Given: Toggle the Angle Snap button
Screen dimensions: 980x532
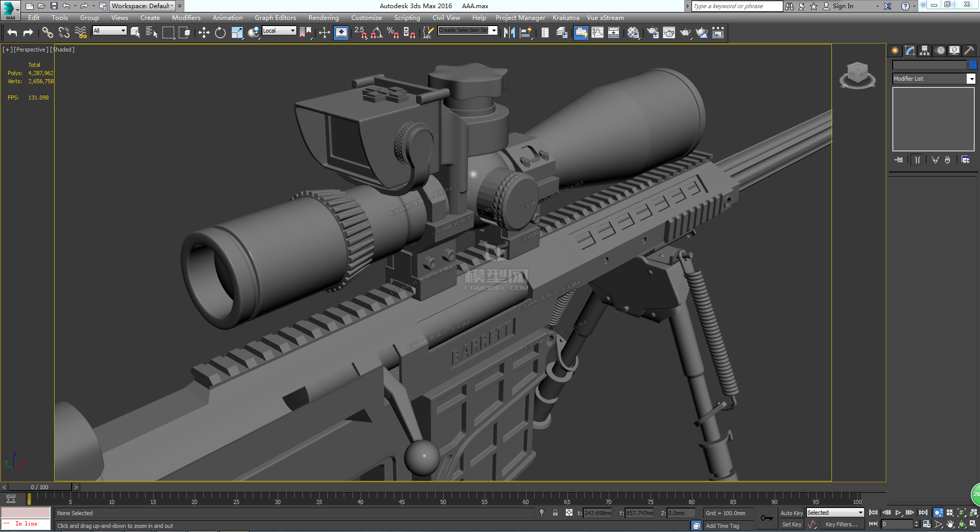Looking at the screenshot, I should pyautogui.click(x=376, y=33).
